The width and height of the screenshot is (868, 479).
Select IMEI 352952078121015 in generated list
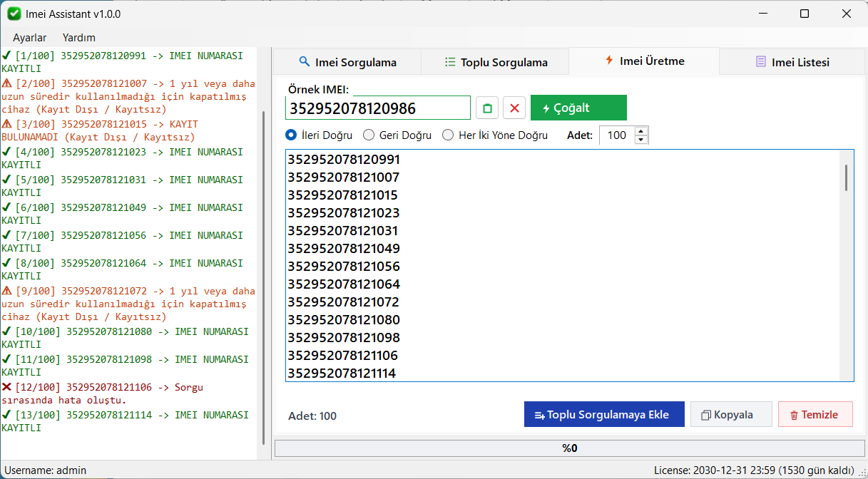(344, 195)
